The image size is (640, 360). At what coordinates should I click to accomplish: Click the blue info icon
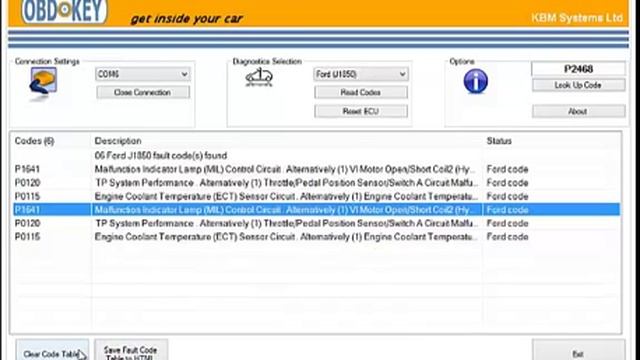pos(476,81)
